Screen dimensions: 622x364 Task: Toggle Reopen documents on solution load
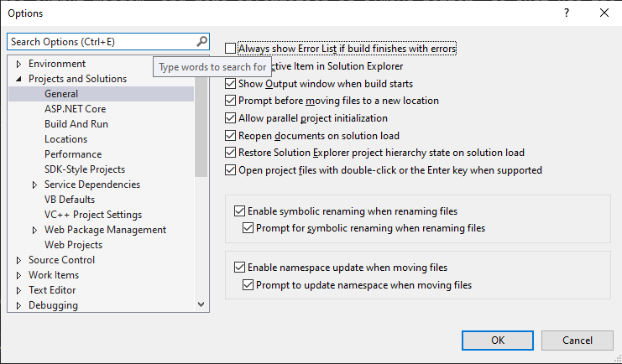[230, 136]
